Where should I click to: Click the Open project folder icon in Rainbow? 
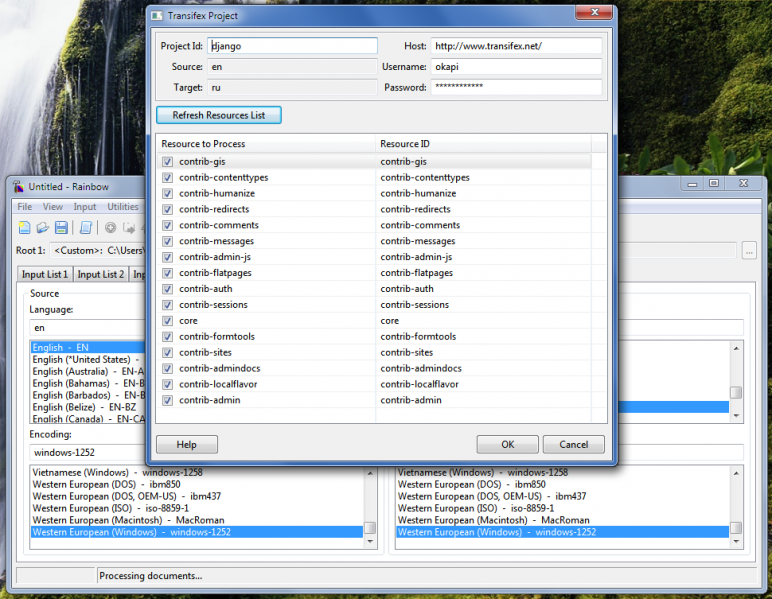[x=43, y=227]
